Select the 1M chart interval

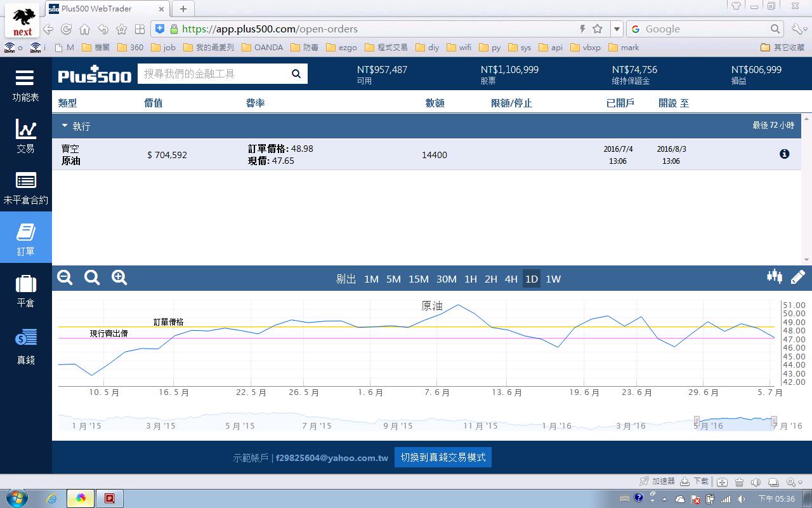(x=371, y=279)
